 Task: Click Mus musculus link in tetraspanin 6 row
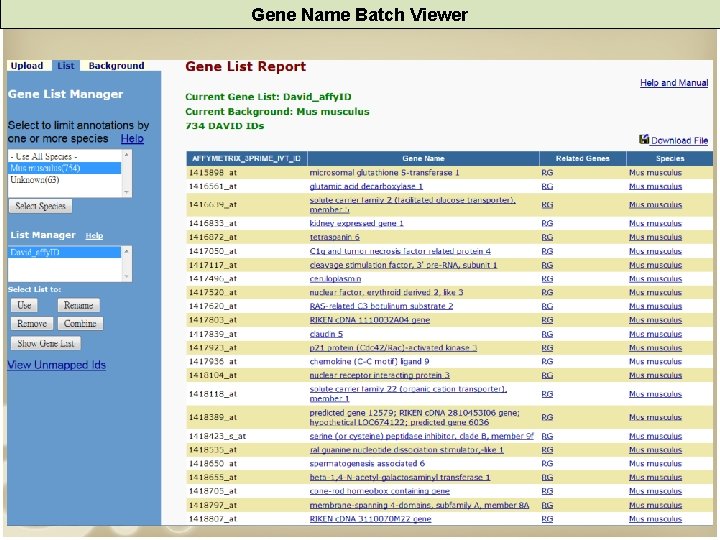(655, 237)
